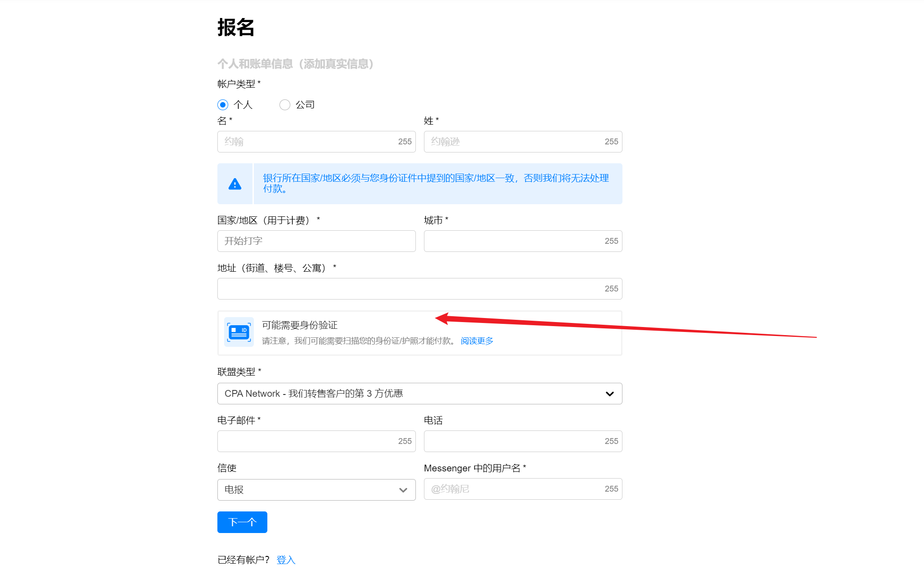Click the 电话 phone input field
Image resolution: width=924 pixels, height=578 pixels.
coord(513,441)
